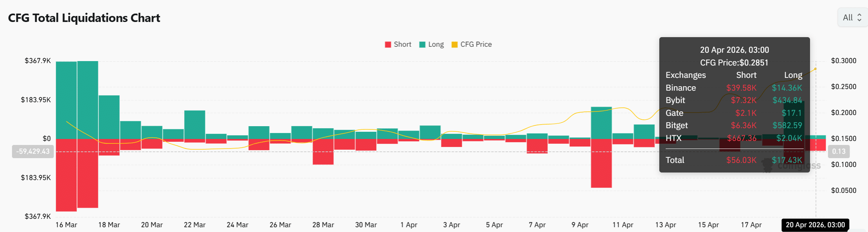Click the yellow CFG Price legend swatch
This screenshot has width=868, height=232.
pos(454,45)
